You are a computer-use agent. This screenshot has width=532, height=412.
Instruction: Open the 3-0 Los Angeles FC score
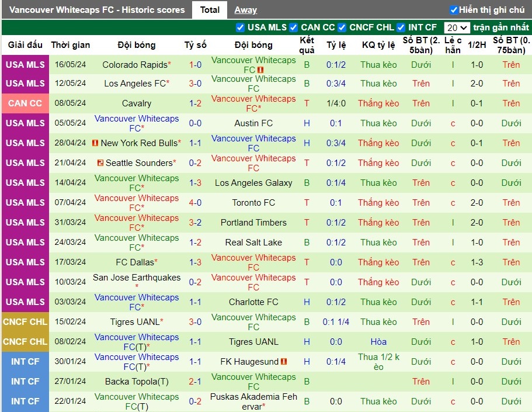coord(195,84)
